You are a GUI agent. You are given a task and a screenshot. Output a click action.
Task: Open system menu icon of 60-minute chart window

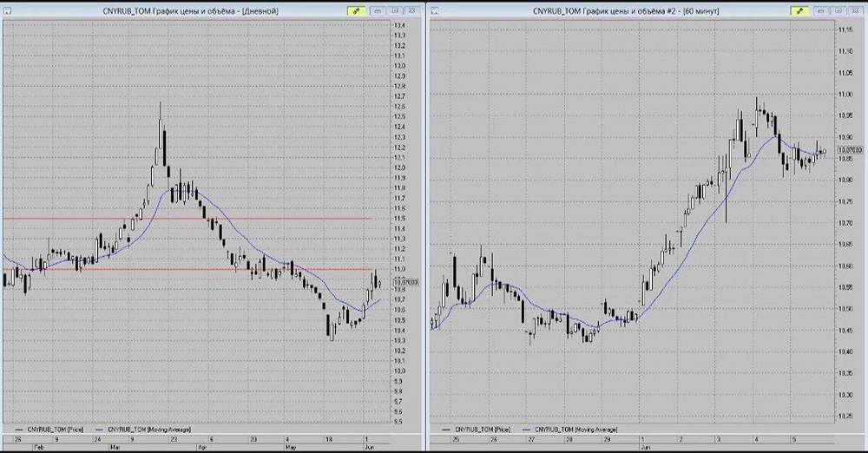tap(435, 10)
